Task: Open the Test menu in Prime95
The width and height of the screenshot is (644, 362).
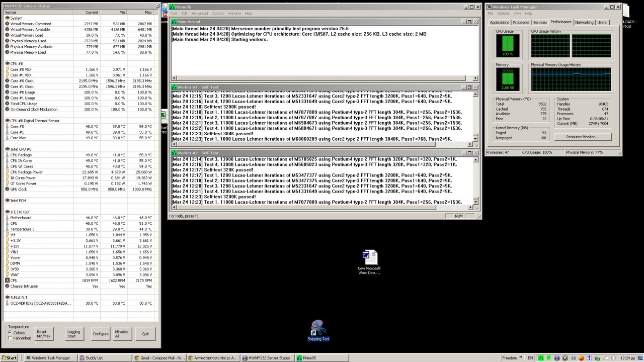Action: point(174,14)
